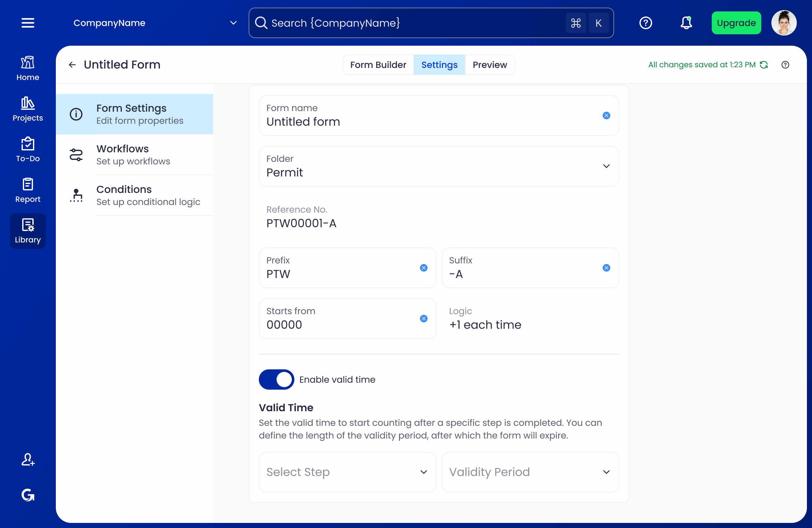This screenshot has width=812, height=528.
Task: Click the Suffix input field
Action: coord(530,267)
